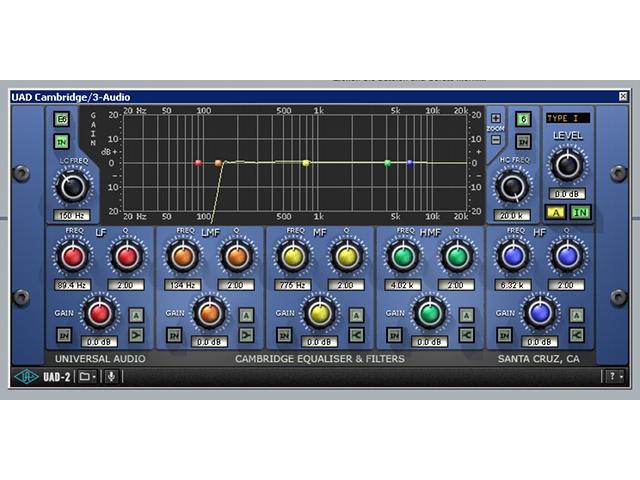640x480 pixels.
Task: Toggle the HMF band IN button
Action: pyautogui.click(x=394, y=335)
